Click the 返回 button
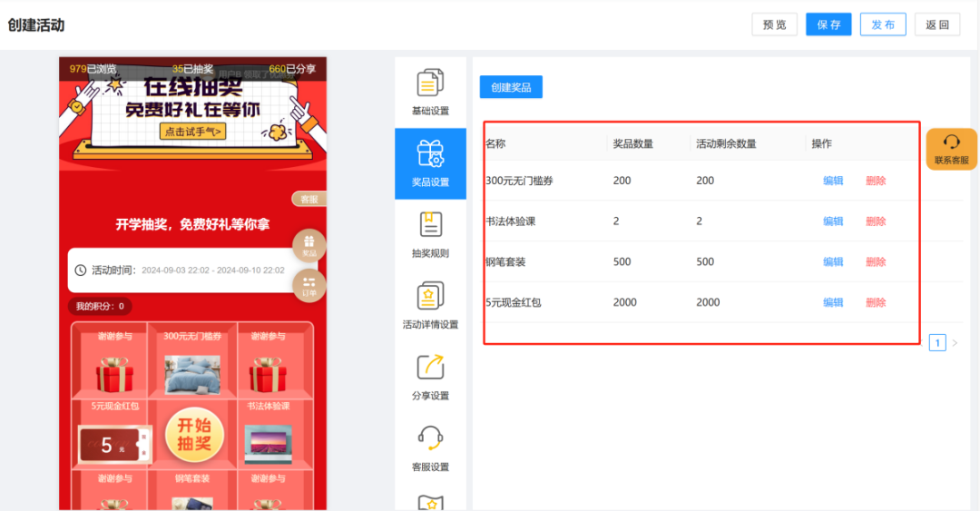Screen dimensions: 980x511 pyautogui.click(x=936, y=25)
